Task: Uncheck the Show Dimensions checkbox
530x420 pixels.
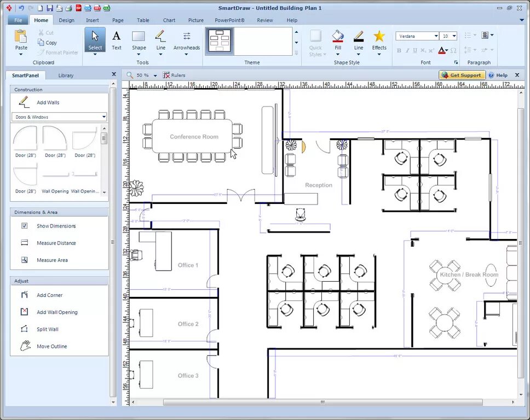Action: click(24, 225)
